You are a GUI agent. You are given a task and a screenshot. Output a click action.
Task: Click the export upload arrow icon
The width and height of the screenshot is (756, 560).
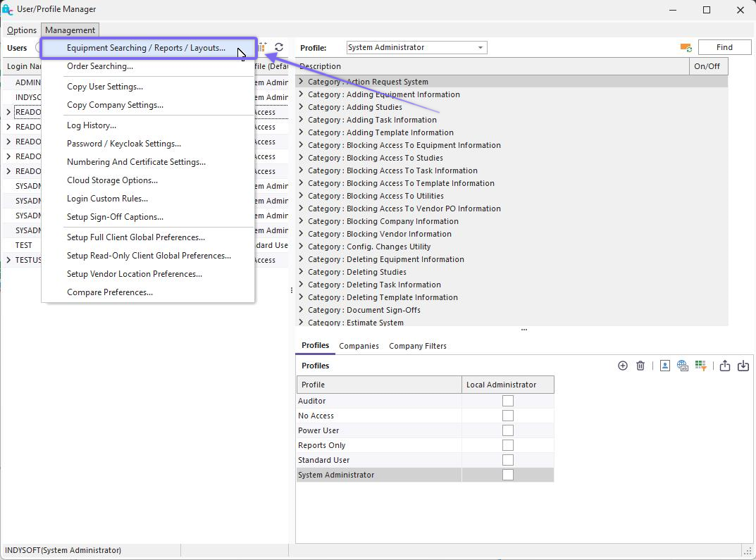point(725,366)
